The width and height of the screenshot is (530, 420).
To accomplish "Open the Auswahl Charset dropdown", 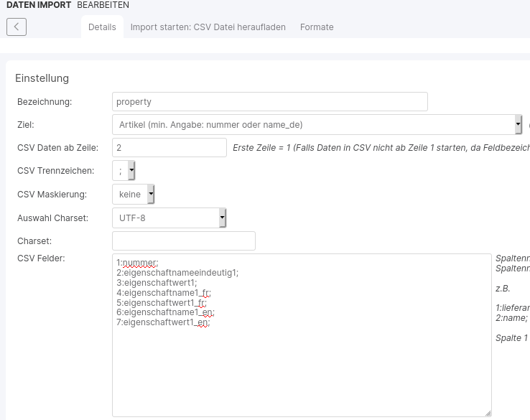I will coord(169,218).
